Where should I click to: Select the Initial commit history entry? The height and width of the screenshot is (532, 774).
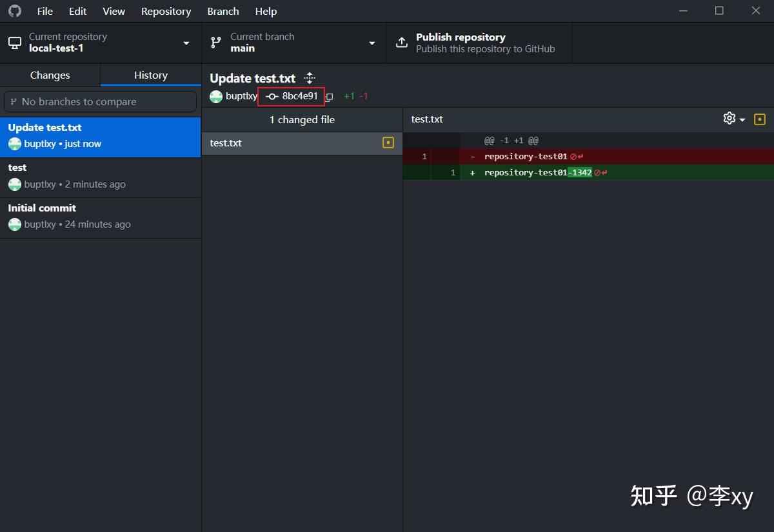(x=100, y=217)
